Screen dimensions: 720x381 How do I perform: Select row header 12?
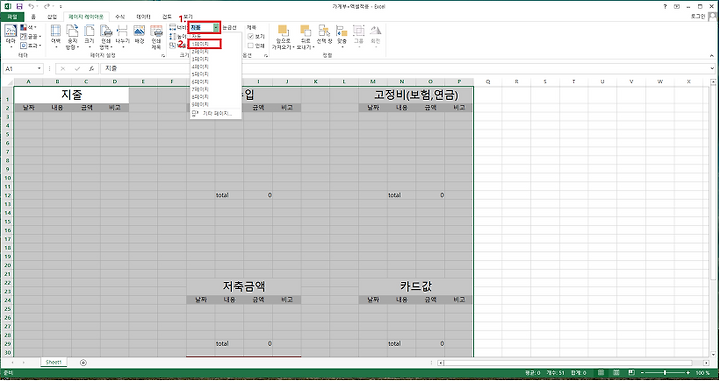7,195
